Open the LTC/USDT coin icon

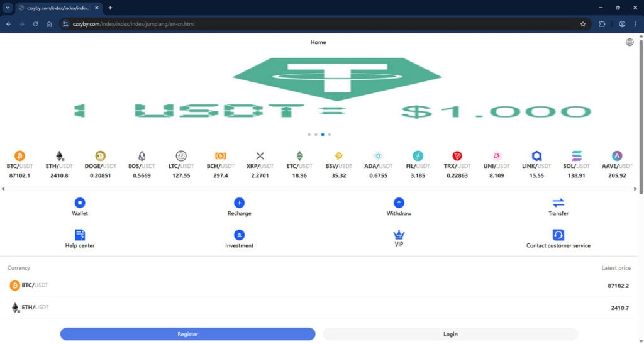[x=181, y=156]
